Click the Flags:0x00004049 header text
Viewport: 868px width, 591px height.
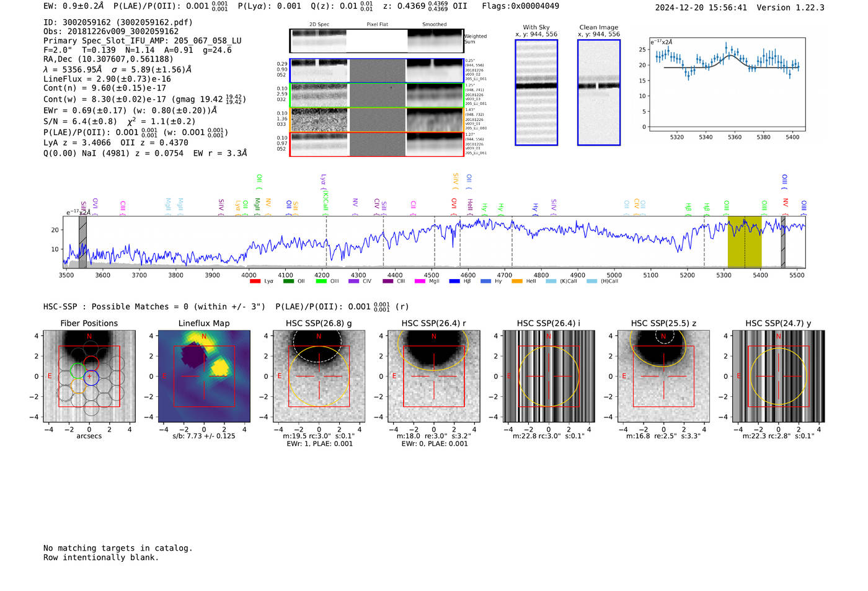tap(520, 6)
